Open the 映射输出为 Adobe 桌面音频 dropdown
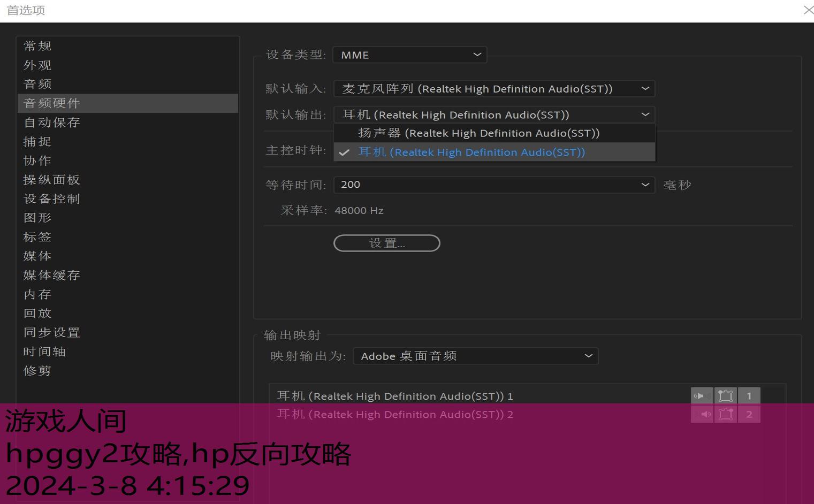The height and width of the screenshot is (504, 814). pos(476,356)
